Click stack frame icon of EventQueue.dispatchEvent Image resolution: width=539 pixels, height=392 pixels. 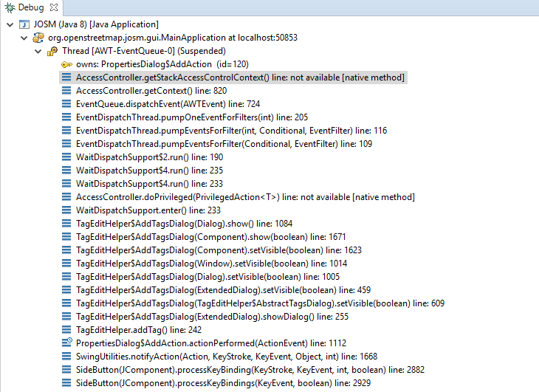[x=66, y=104]
